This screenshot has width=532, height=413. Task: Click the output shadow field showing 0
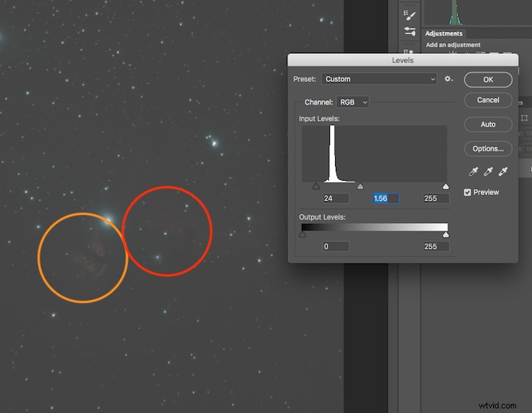[x=336, y=246]
